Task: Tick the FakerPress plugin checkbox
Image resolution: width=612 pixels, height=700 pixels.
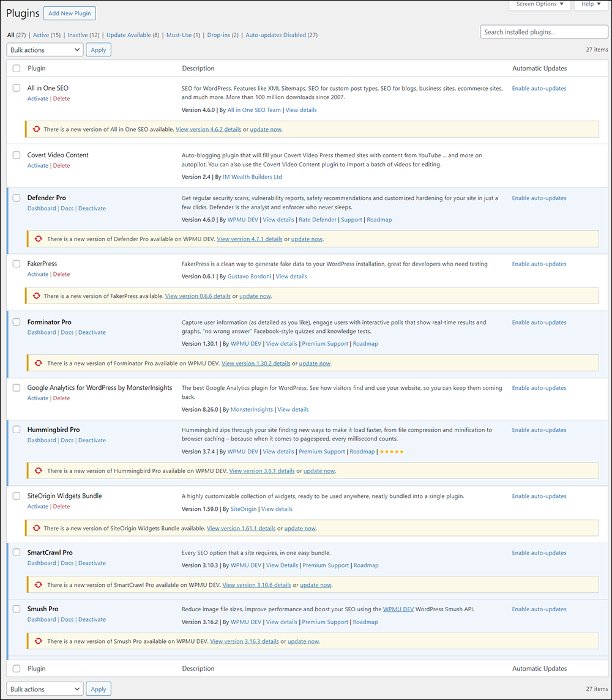Action: (17, 264)
